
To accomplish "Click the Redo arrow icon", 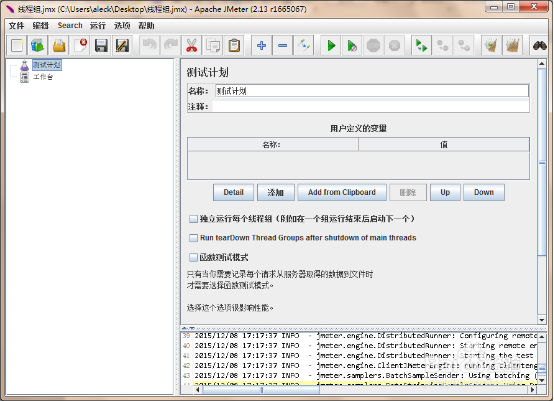I will coord(171,45).
